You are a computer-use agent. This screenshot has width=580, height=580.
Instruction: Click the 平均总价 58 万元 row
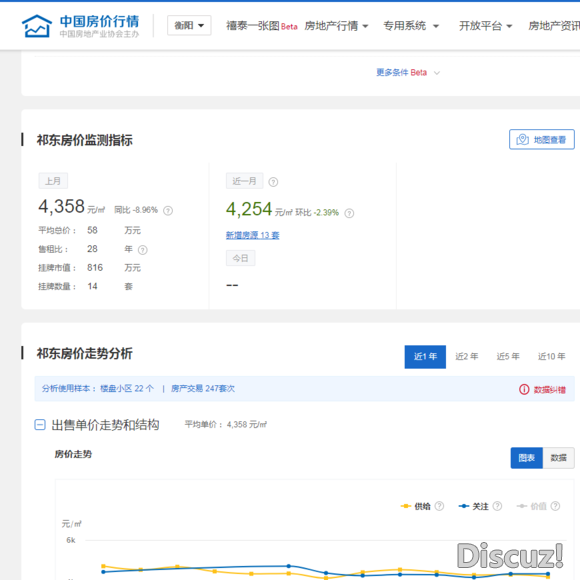pos(90,230)
